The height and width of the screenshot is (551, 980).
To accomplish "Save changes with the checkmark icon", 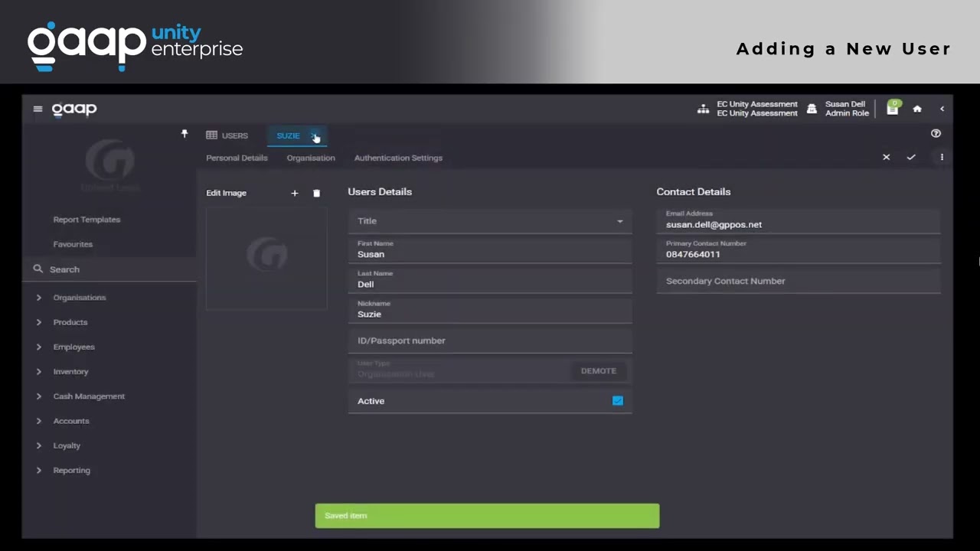I will (x=911, y=157).
